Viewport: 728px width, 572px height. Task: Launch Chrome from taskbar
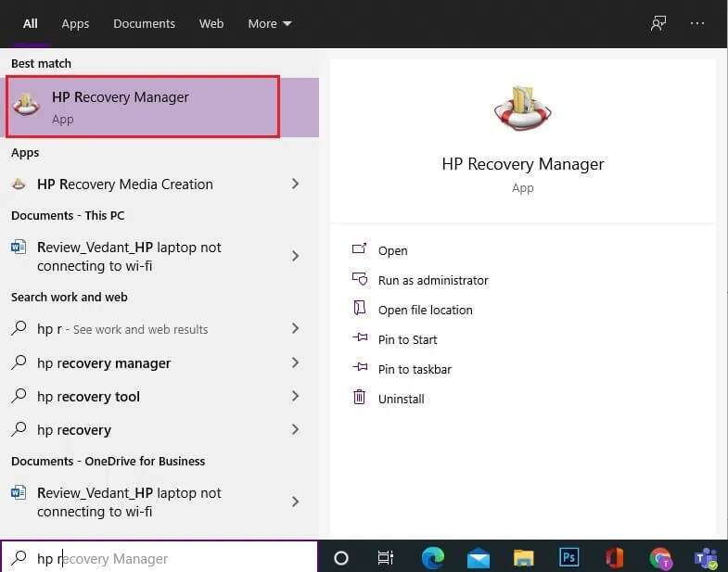pos(660,558)
